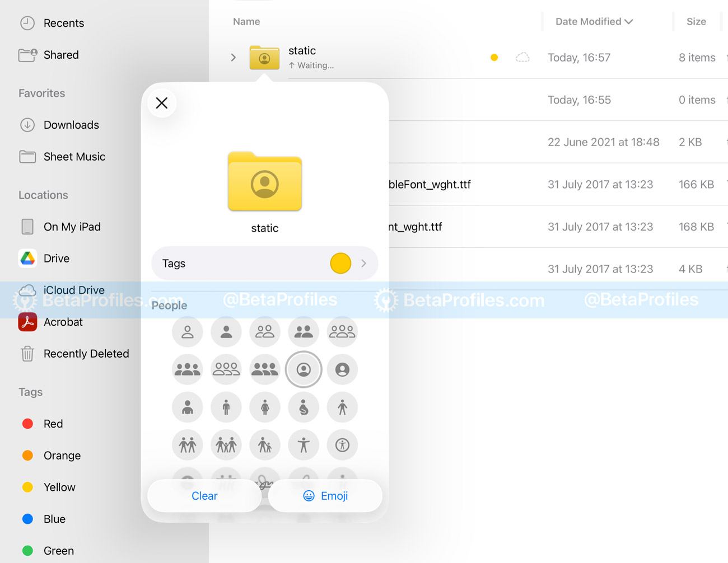The height and width of the screenshot is (563, 728).
Task: Open the Emoji picker
Action: point(325,496)
